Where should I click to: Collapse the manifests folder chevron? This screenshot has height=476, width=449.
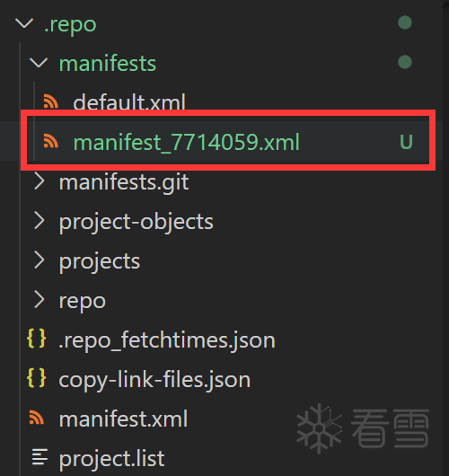click(39, 63)
